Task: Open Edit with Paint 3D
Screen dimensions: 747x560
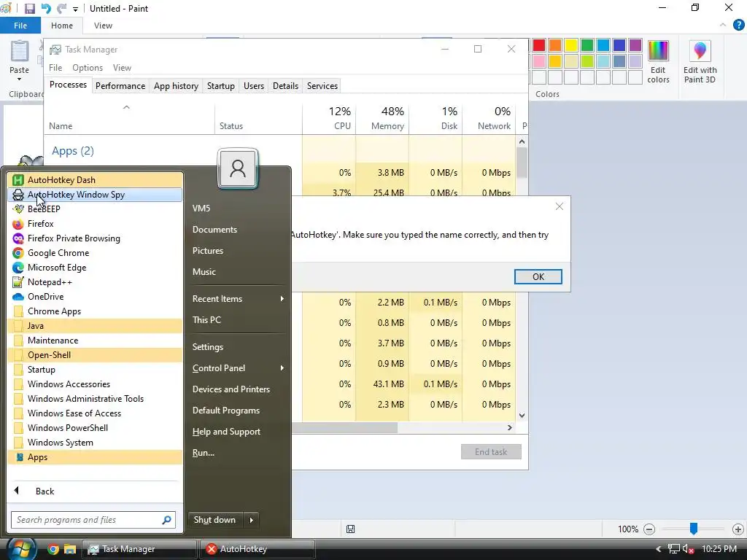Action: pyautogui.click(x=700, y=62)
